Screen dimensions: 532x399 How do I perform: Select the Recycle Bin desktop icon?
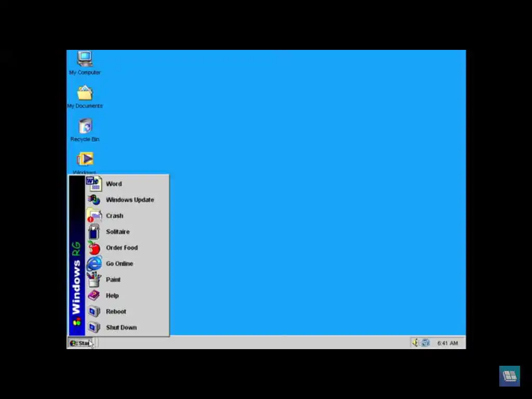click(x=85, y=126)
